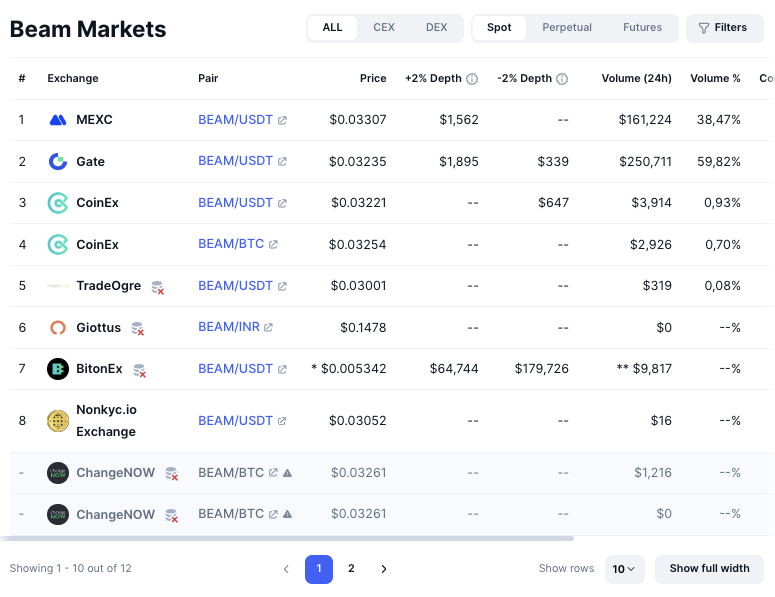
Task: Click warning triangle on ChangeNOW $0 row pair
Action: (x=287, y=514)
